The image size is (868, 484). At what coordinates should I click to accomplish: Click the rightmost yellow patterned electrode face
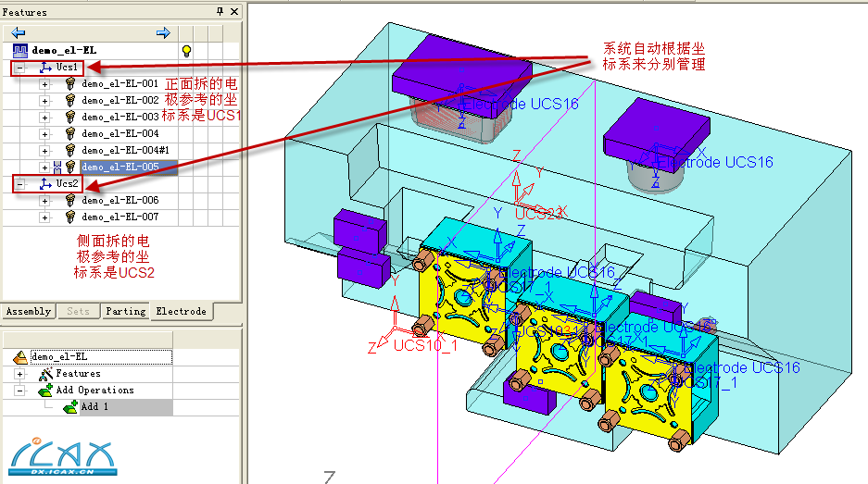click(648, 390)
